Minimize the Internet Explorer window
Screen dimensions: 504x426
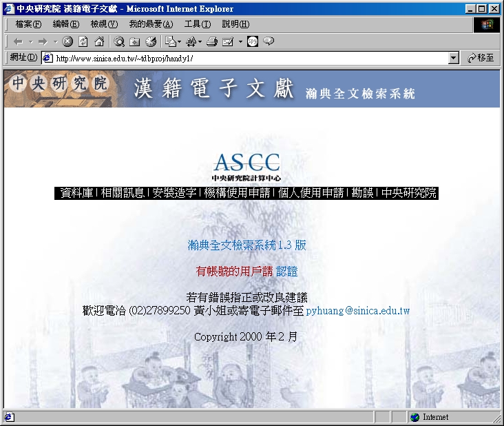470,9
